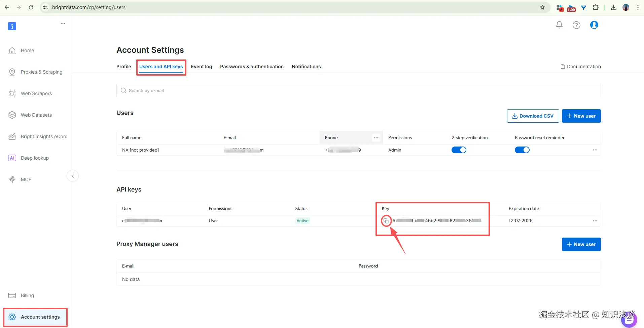Add a New user for Proxy Manager
This screenshot has width=644, height=328.
[x=581, y=244]
